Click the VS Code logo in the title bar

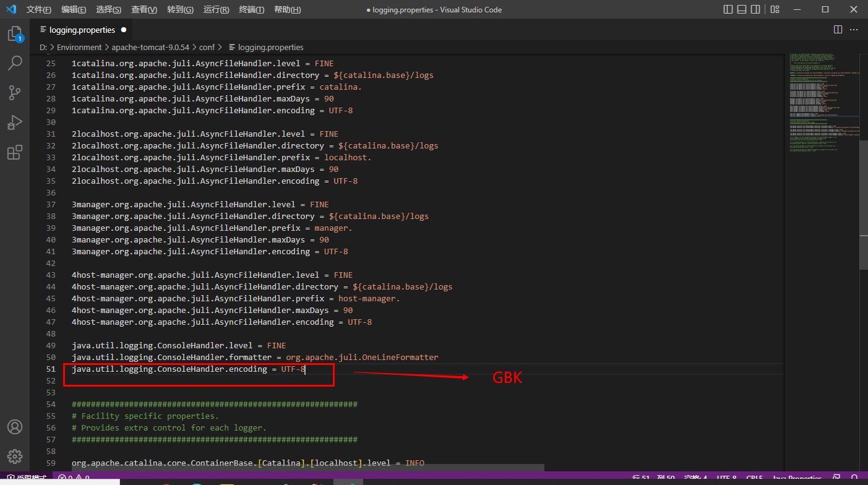[11, 9]
